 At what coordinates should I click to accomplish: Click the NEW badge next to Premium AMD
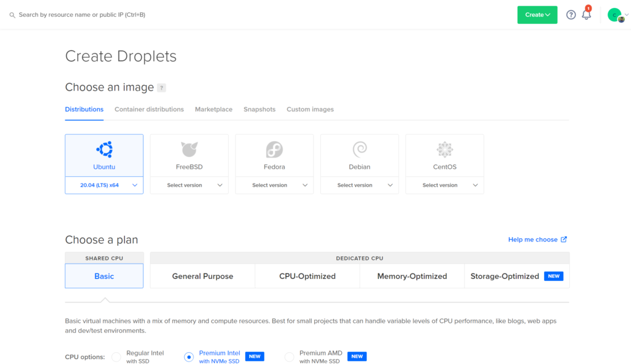[x=357, y=357]
